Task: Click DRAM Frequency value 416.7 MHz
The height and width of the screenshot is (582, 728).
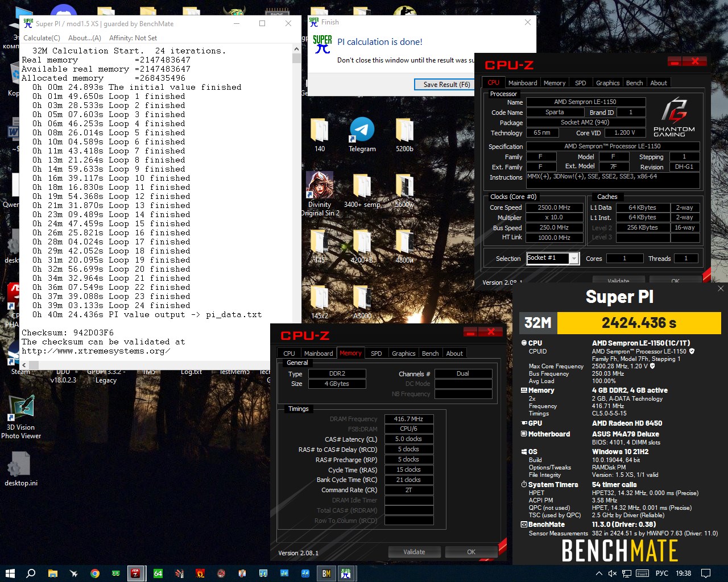Action: pos(409,419)
